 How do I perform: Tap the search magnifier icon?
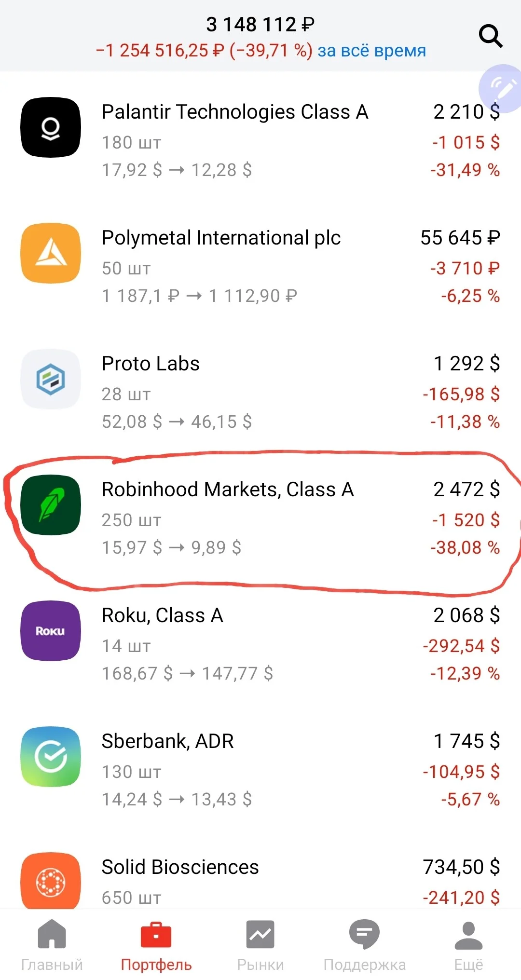(x=491, y=36)
